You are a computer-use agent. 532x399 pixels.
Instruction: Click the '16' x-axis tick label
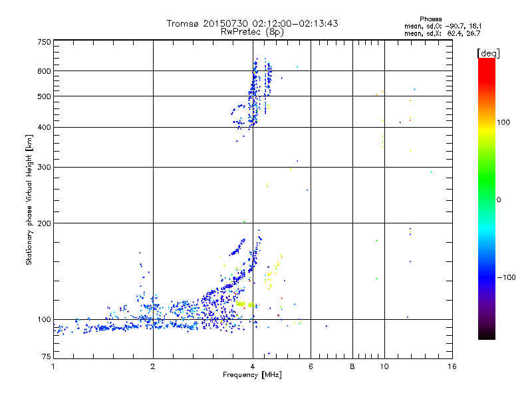click(x=452, y=366)
